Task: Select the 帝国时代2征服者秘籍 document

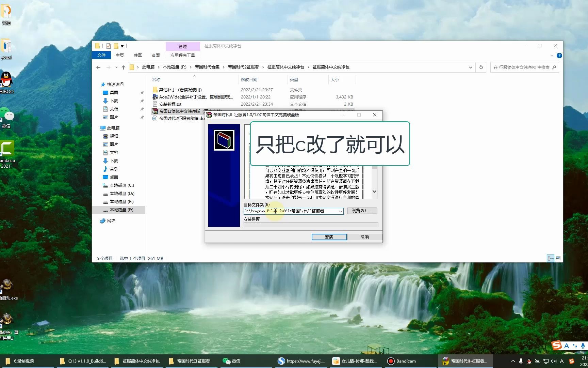Action: pyautogui.click(x=179, y=119)
